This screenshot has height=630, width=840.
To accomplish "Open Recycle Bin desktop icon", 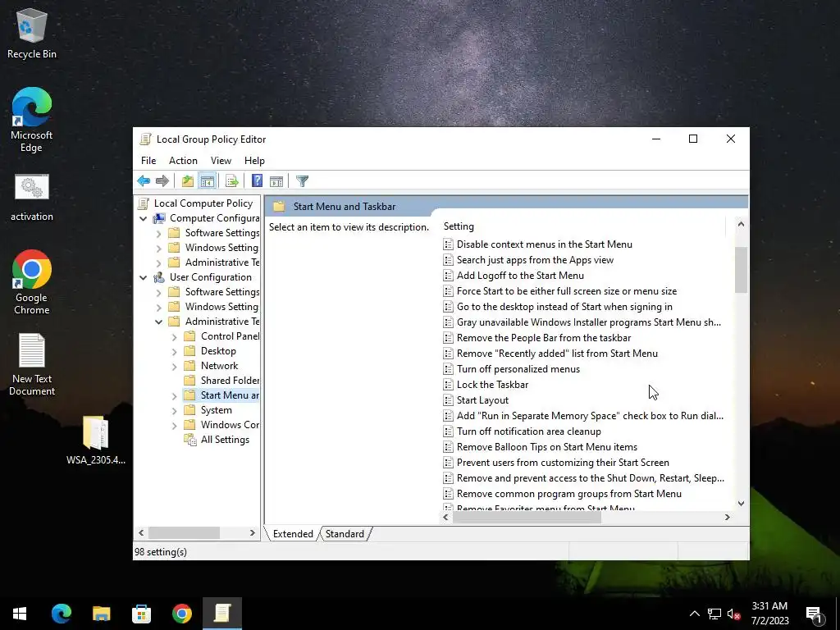I will 32,33.
